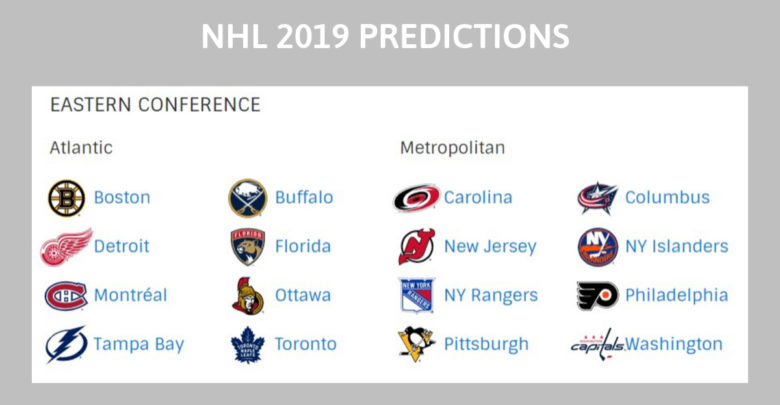780x405 pixels.
Task: Follow the NY Islanders link
Action: pyautogui.click(x=677, y=246)
